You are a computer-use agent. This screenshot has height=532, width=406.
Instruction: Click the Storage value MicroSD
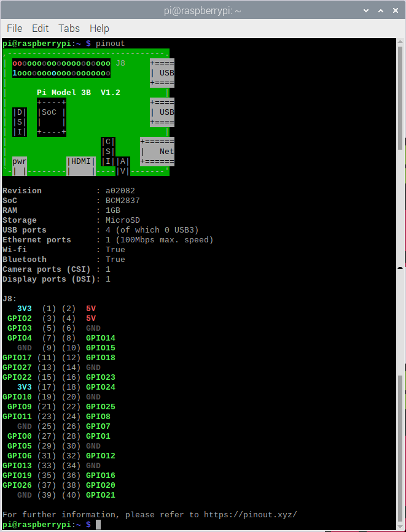(x=123, y=220)
